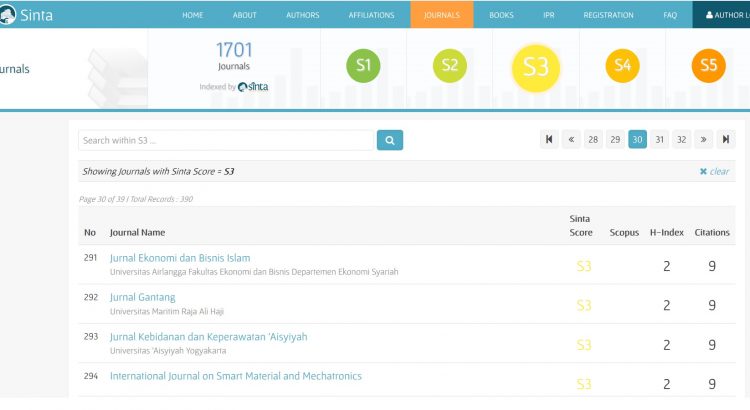This screenshot has width=750, height=410.
Task: Select current page 30
Action: click(x=637, y=139)
